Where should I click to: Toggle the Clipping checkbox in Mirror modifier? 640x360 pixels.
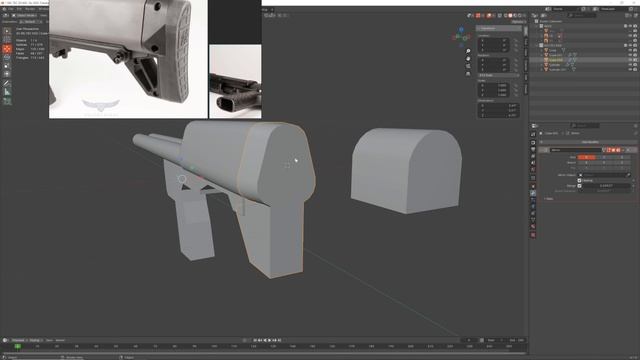coord(579,180)
